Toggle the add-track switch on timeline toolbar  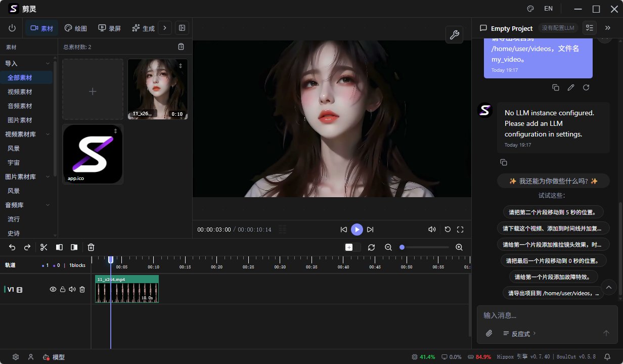pyautogui.click(x=352, y=247)
